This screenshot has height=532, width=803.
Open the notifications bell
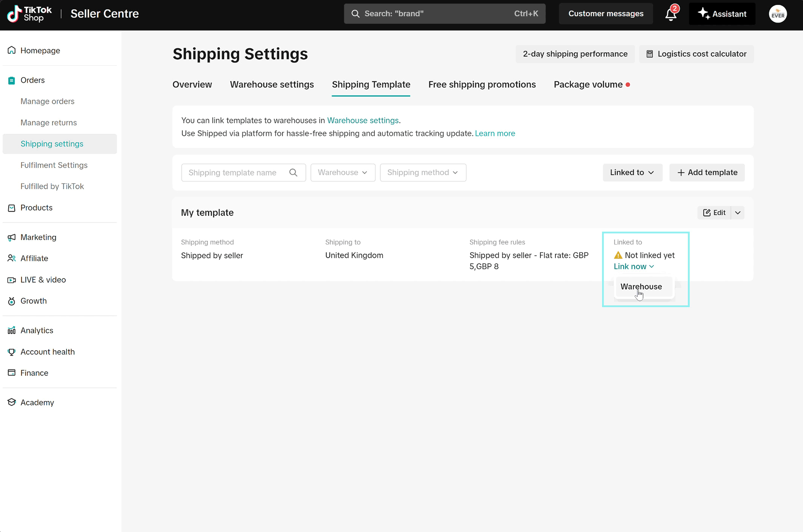pos(671,14)
